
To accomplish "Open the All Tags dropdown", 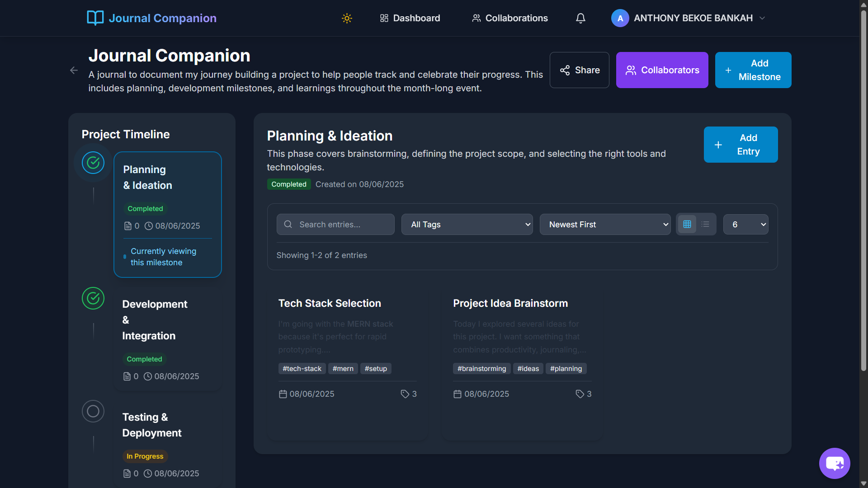I will 467,225.
